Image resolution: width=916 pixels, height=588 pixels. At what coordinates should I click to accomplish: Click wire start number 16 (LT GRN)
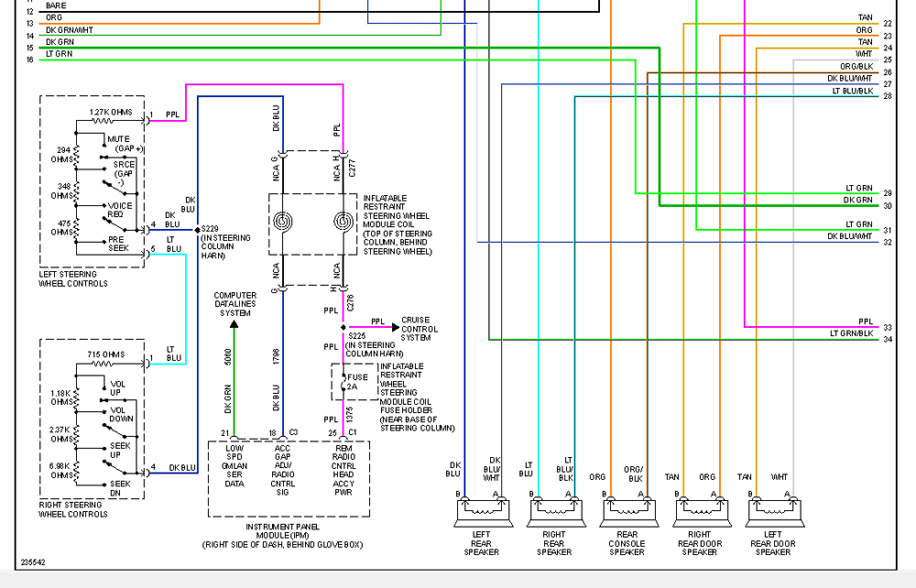[30, 60]
